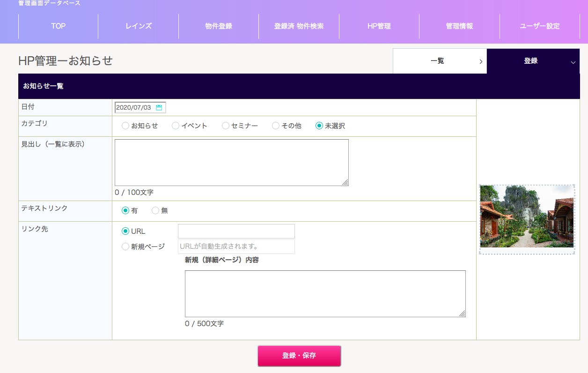588x373 pixels.
Task: Choose URL as link destination
Action: [x=125, y=231]
